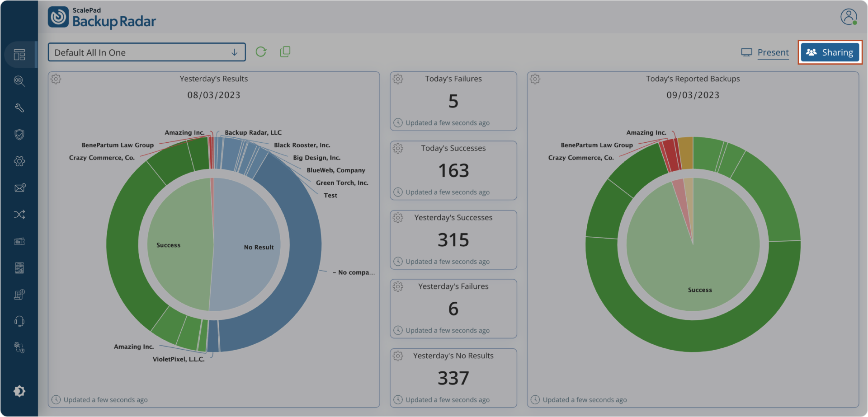This screenshot has height=417, width=868.
Task: Click the date 08/03/2023
Action: (x=214, y=95)
